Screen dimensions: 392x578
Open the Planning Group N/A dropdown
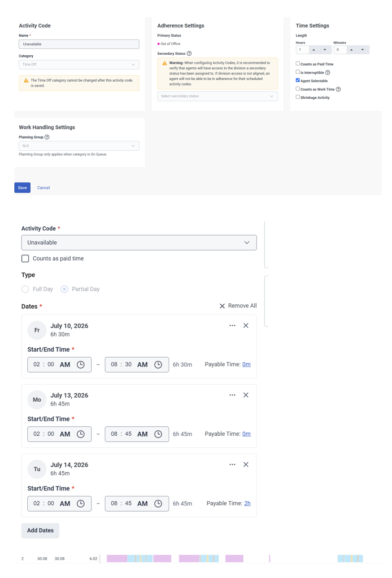coord(79,146)
